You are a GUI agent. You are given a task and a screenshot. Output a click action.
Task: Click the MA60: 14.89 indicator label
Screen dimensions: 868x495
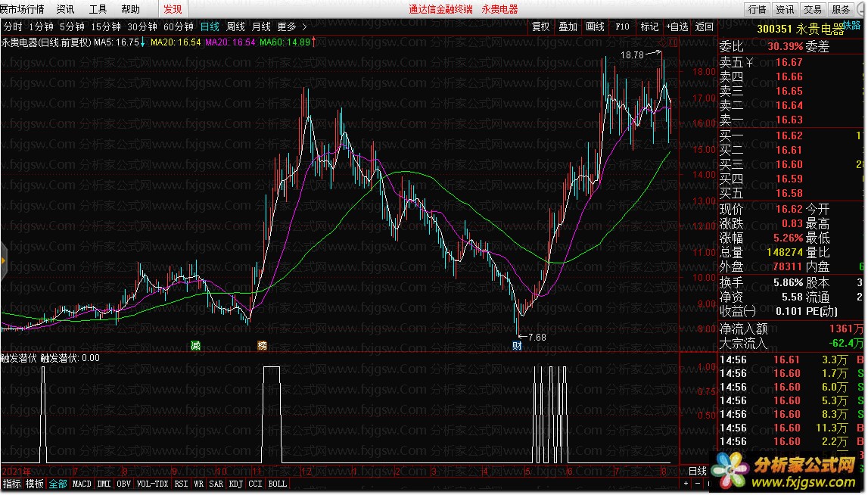pyautogui.click(x=285, y=42)
